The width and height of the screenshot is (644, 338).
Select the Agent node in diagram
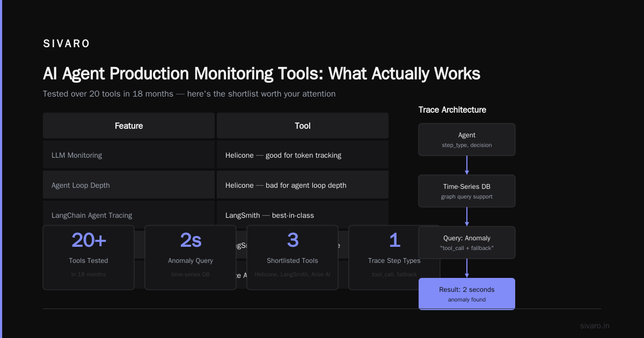[467, 139]
